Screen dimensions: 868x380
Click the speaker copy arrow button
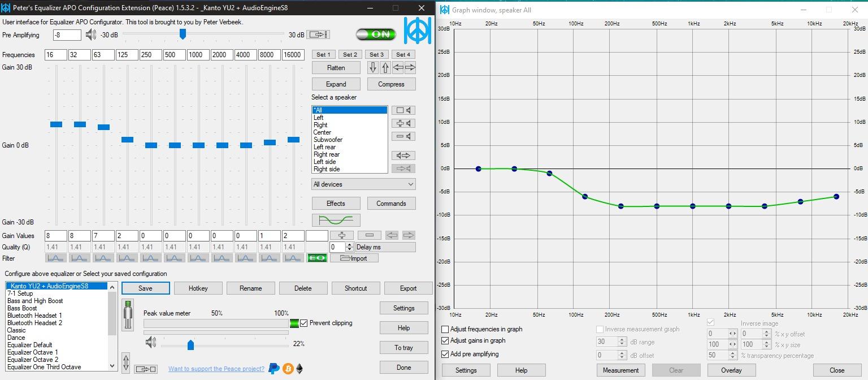coord(403,156)
